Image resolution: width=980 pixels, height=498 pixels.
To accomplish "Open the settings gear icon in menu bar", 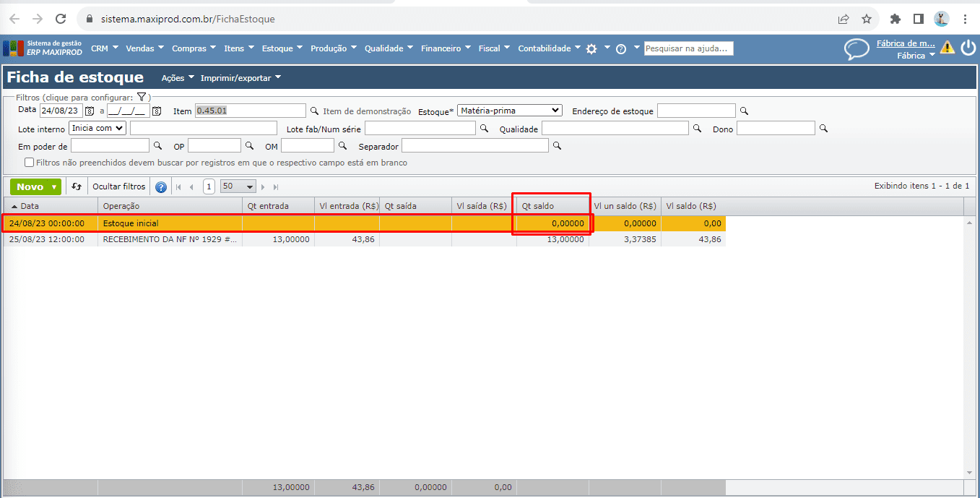I will (591, 48).
